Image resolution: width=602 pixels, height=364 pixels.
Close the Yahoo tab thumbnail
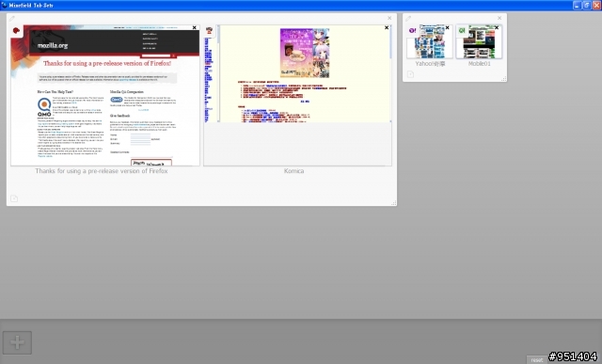[x=448, y=27]
